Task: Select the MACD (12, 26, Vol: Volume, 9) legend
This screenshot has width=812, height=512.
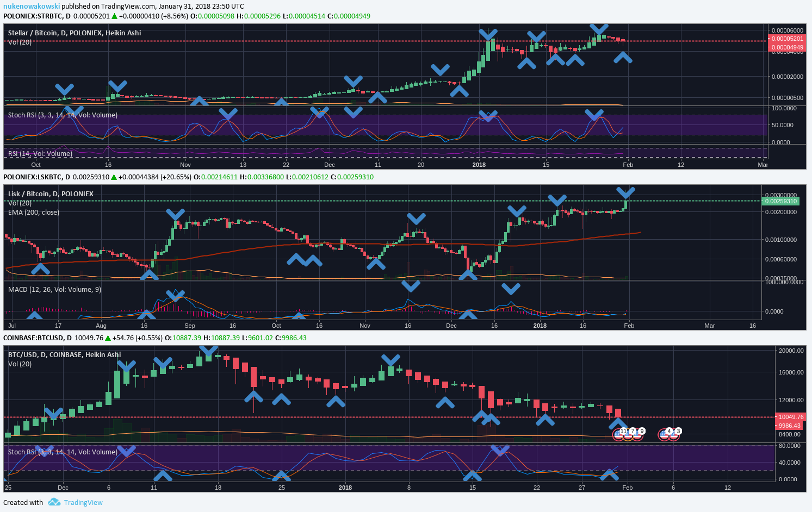Action: tap(54, 289)
